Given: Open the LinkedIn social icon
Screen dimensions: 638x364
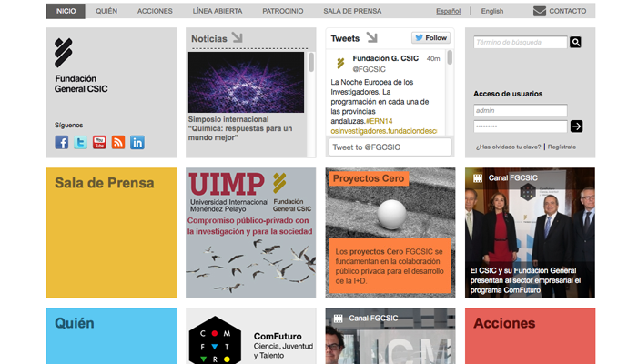Looking at the screenshot, I should (x=137, y=142).
